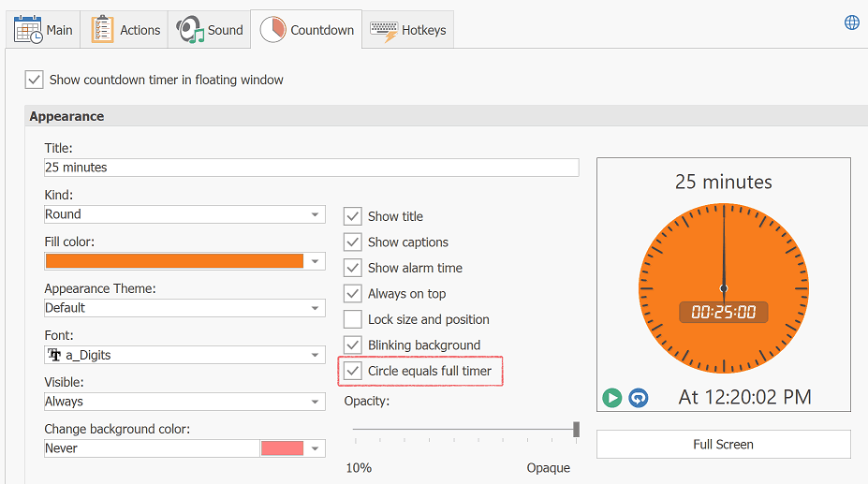Open the Actions tab
868x484 pixels.
coord(125,30)
